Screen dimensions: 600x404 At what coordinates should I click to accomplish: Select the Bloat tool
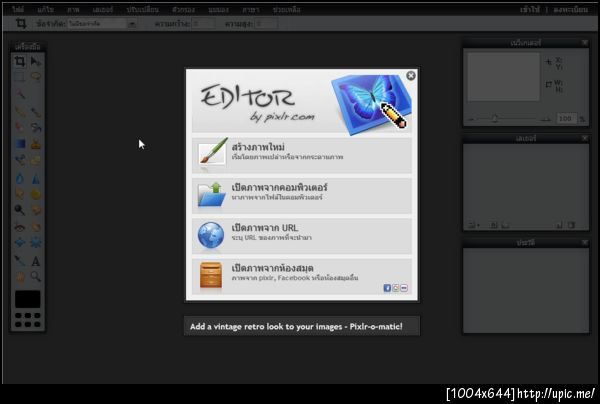[20, 243]
